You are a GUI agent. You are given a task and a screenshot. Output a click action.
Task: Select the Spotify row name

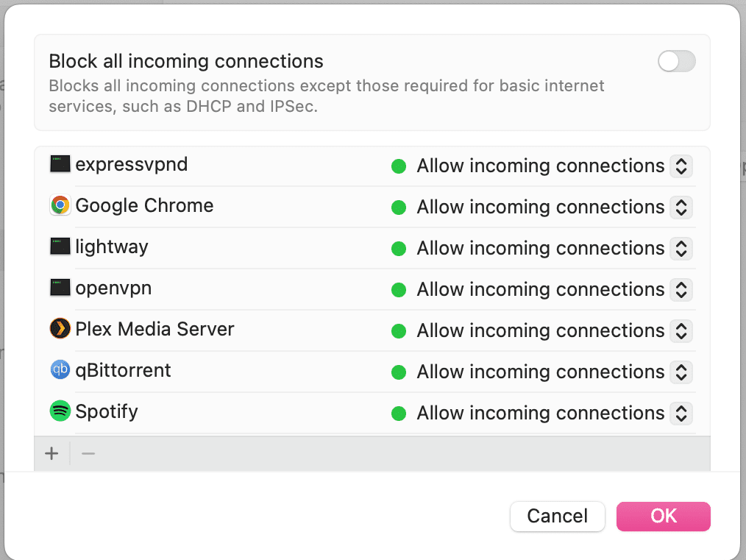point(107,411)
